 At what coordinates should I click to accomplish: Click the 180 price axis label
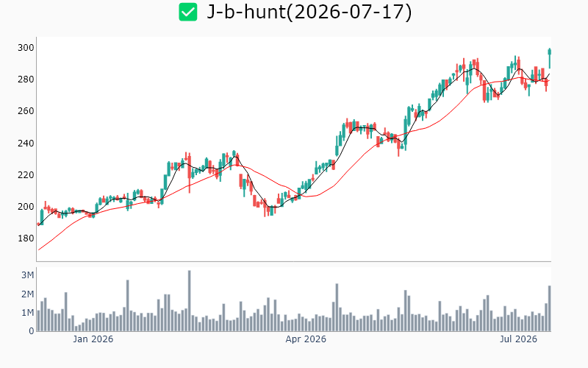(26, 238)
